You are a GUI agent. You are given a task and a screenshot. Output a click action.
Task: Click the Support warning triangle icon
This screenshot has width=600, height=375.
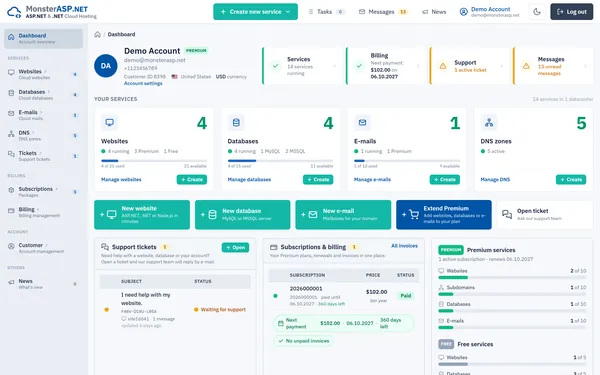(443, 66)
